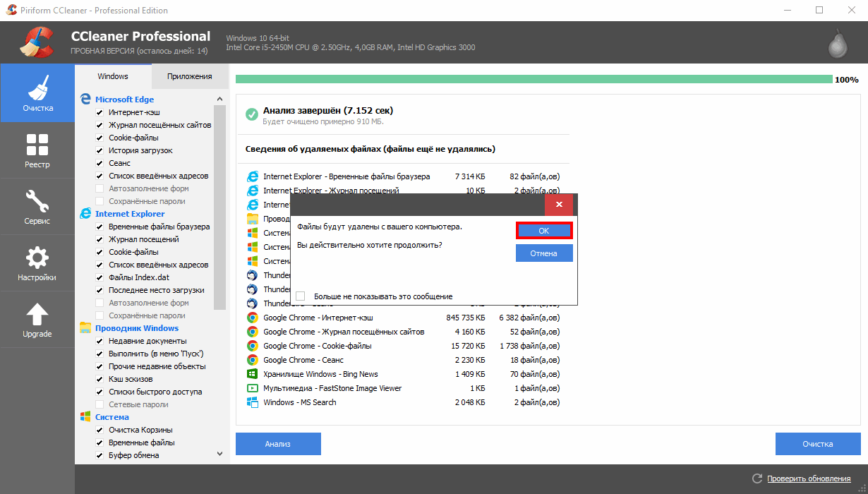The image size is (868, 494).
Task: Open the Сервис wrench section
Action: click(x=37, y=207)
